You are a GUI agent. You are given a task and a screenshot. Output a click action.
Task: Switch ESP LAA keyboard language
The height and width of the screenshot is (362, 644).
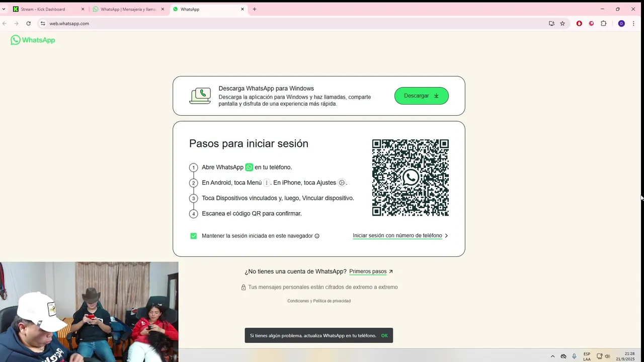[x=587, y=356]
